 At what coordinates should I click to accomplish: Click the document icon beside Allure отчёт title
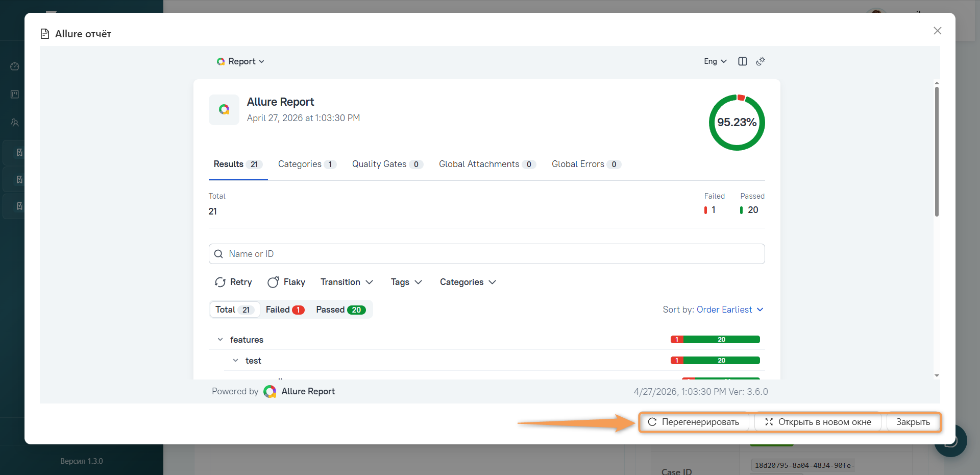tap(45, 34)
